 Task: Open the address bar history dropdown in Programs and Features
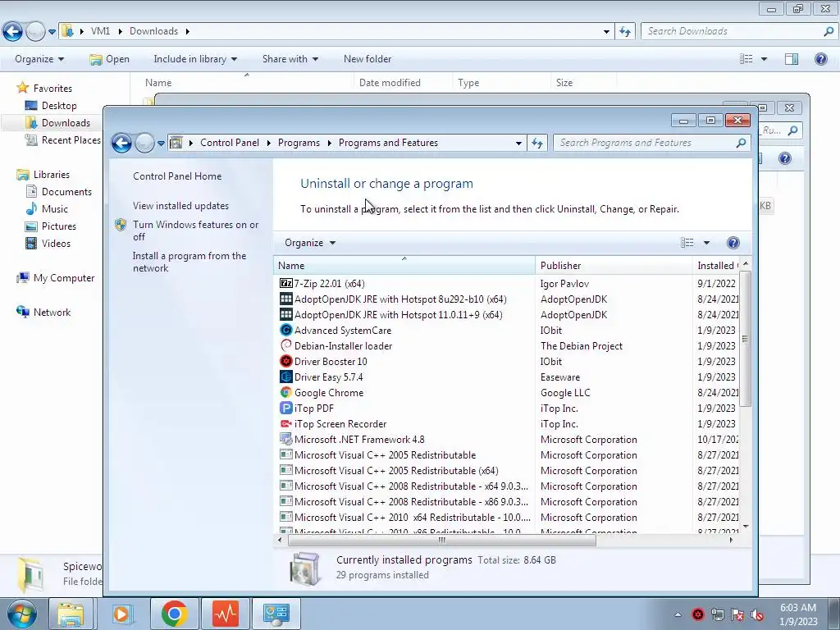(518, 143)
